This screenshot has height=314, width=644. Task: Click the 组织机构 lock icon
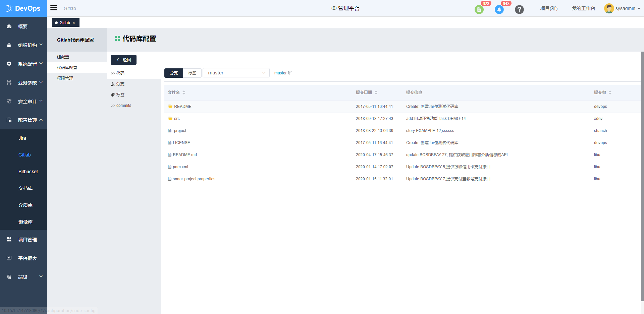[x=9, y=45]
